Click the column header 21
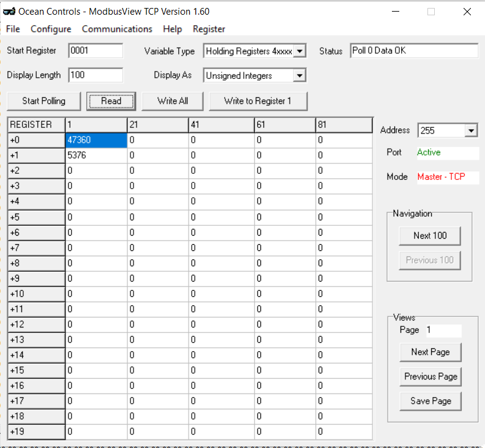 click(158, 125)
